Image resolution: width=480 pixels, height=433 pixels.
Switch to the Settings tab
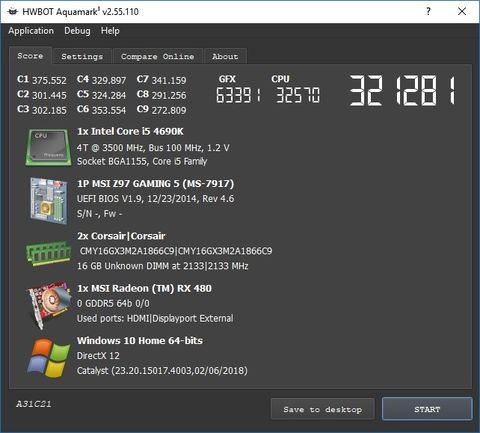(x=82, y=56)
